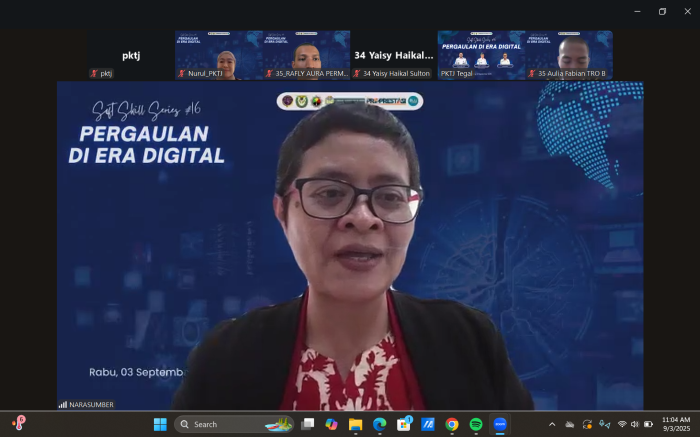Click the 34 Yaisy Haikal Sulton tile
The width and height of the screenshot is (700, 437).
point(393,55)
